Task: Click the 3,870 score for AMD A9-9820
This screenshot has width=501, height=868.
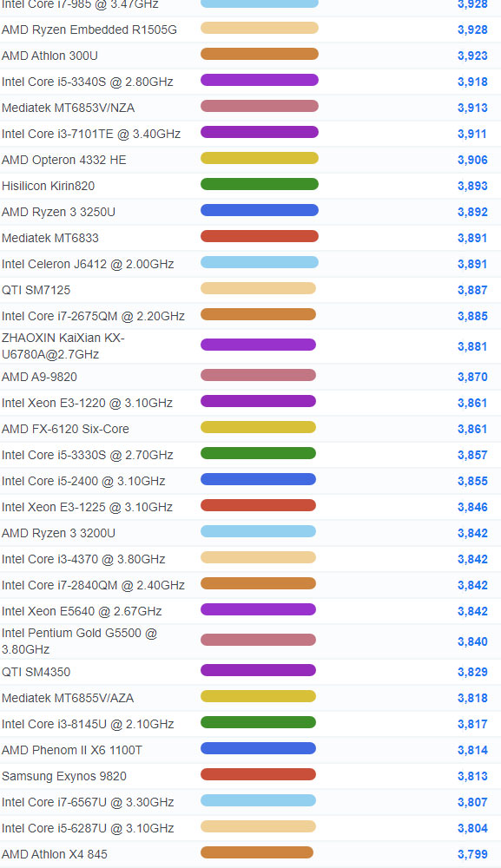Action: (472, 377)
